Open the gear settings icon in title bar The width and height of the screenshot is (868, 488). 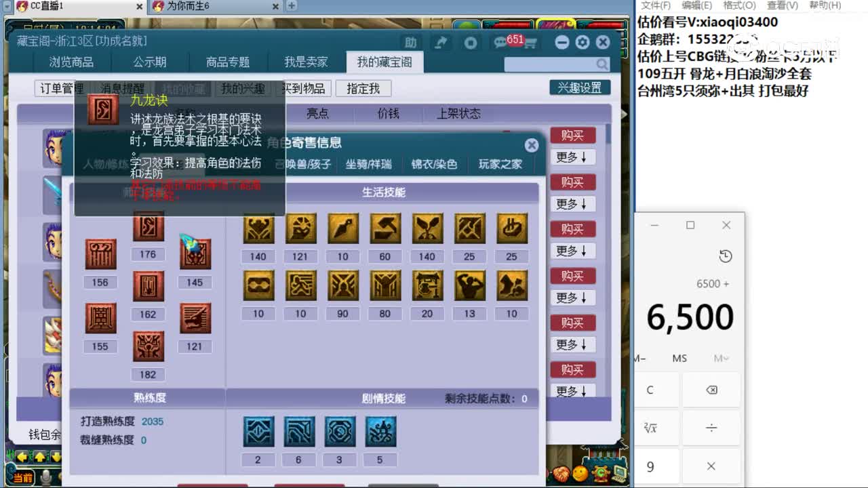point(582,41)
